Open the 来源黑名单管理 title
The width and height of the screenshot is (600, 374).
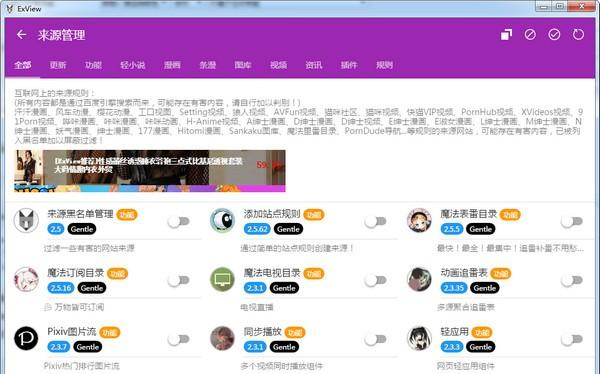[80, 214]
